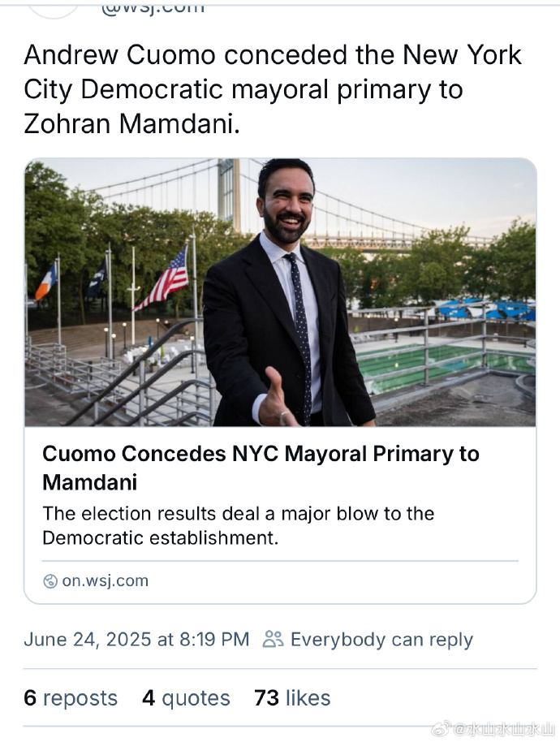560x742 pixels.
Task: Open the @wsj.com profile handle
Action: click(153, 8)
